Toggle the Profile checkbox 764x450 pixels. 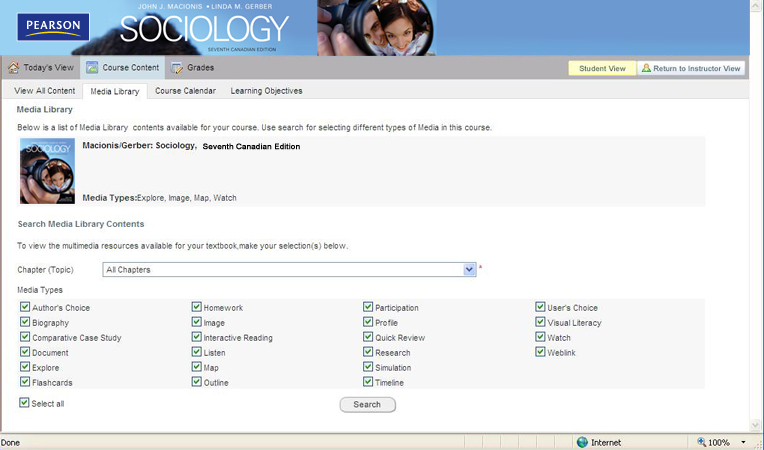[x=368, y=322]
